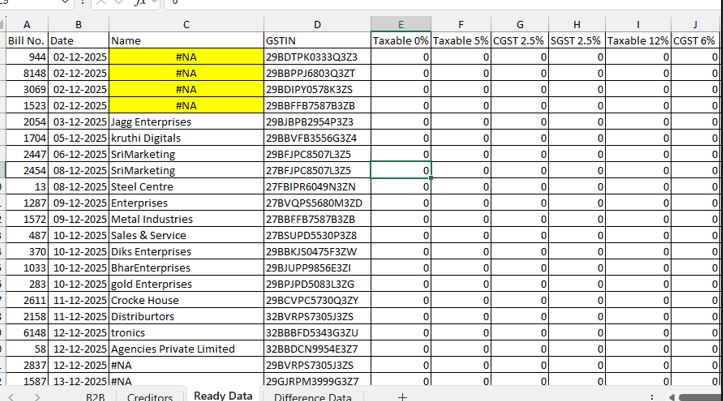This screenshot has height=401, width=723.
Task: Open the Creditors sheet tab
Action: (x=150, y=396)
